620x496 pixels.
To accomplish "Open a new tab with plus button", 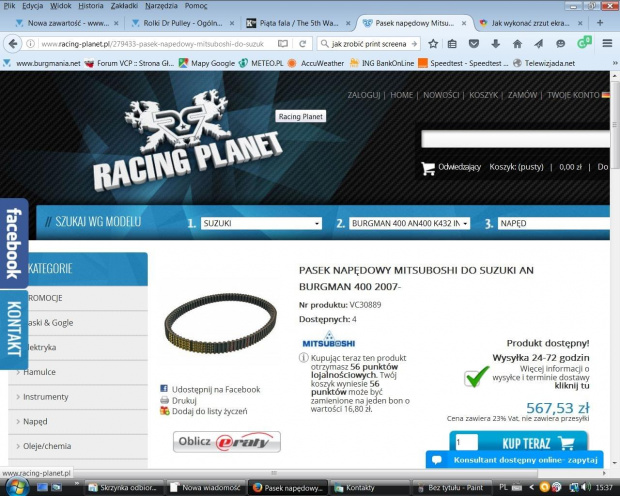I will pos(600,23).
